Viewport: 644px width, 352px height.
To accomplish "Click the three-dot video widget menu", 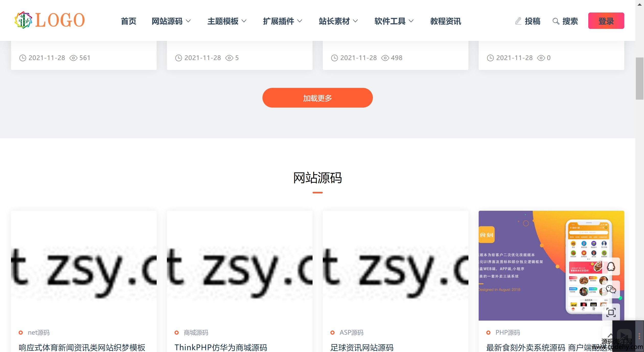I will [639, 336].
